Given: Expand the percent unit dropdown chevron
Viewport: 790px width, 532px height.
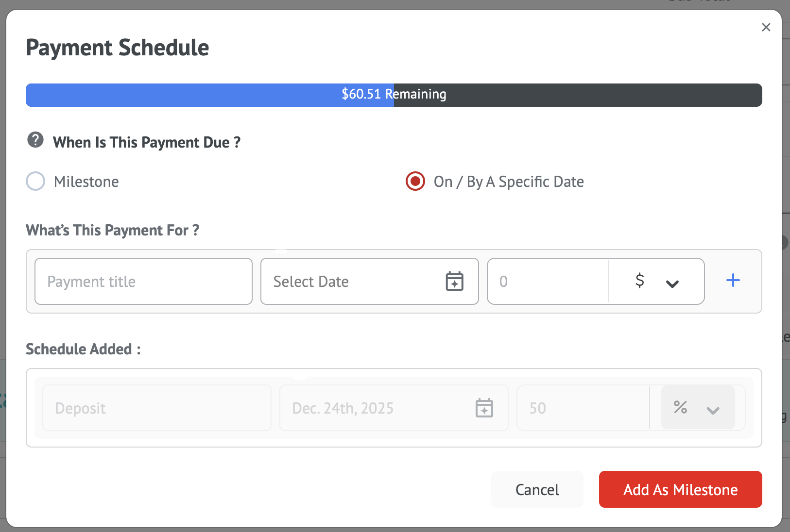Looking at the screenshot, I should 713,411.
